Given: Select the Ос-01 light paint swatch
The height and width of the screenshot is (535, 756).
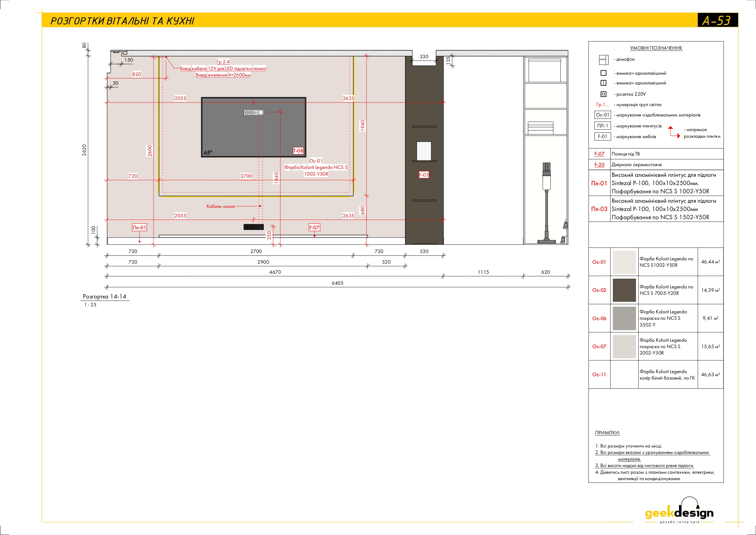Looking at the screenshot, I should coord(624,262).
